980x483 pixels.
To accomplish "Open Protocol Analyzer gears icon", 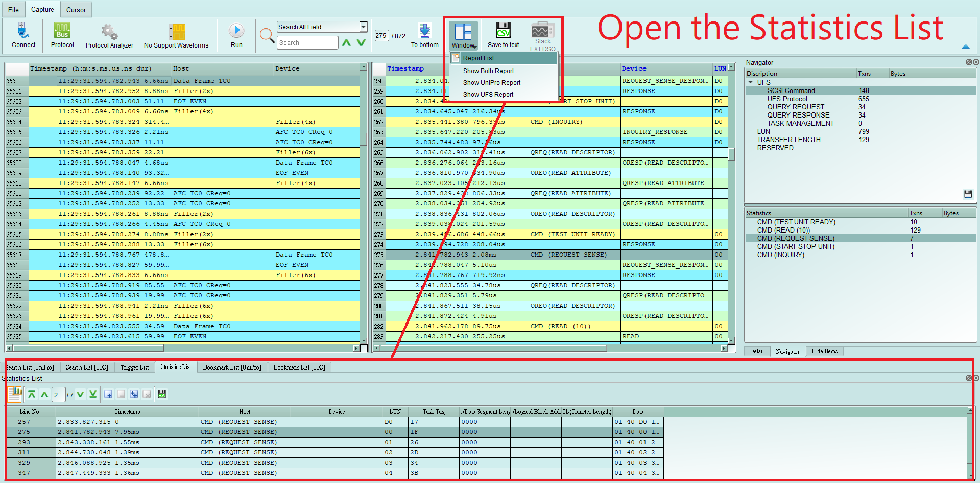I will [x=109, y=32].
